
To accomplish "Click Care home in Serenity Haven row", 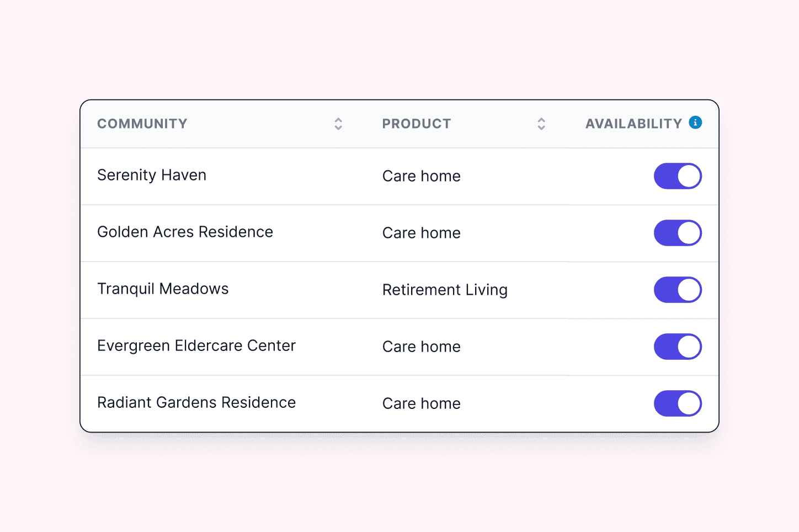I will tap(422, 177).
